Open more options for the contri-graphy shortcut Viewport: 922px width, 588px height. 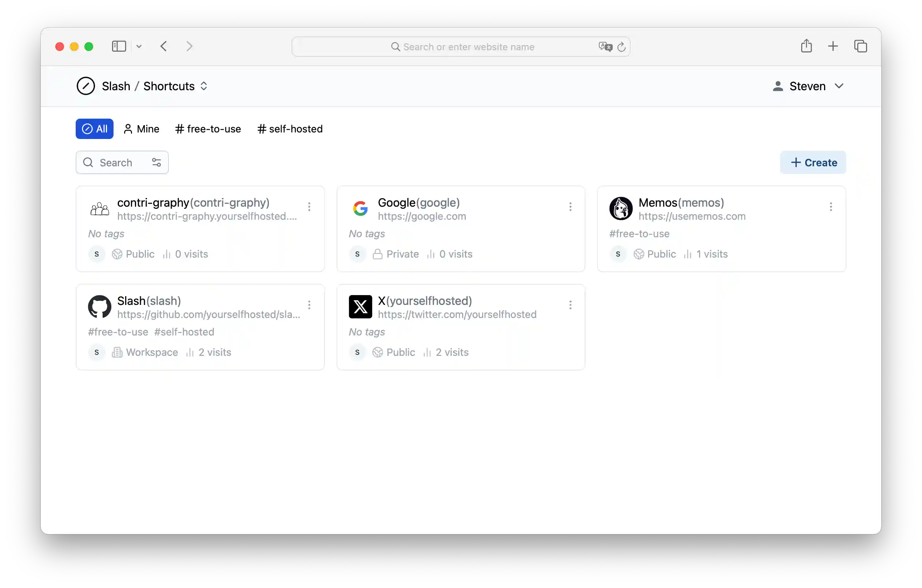[309, 207]
